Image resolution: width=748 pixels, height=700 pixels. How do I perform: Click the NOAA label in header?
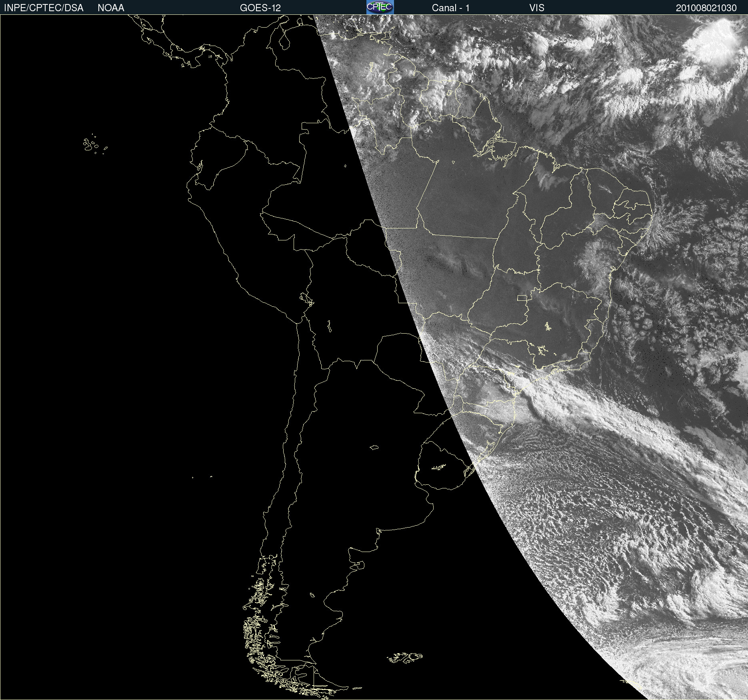111,8
